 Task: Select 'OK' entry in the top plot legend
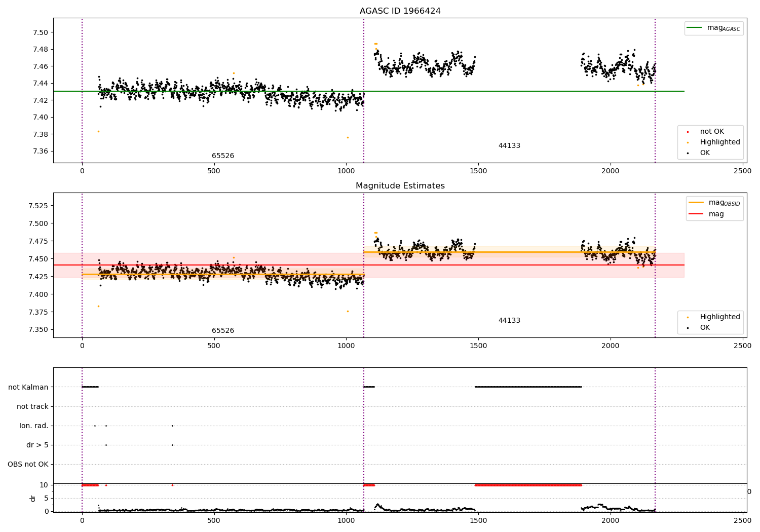(705, 153)
